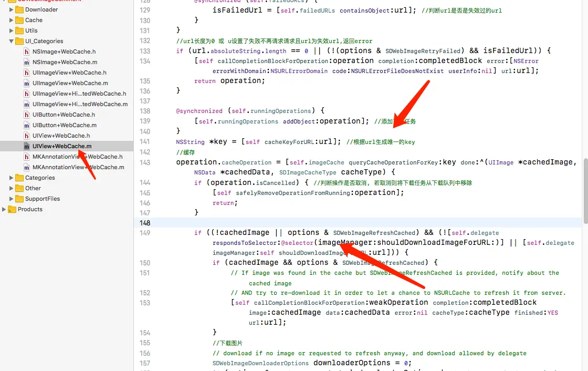588x371 pixels.
Task: Select UIImageView+Hi...tedWebCache.m file
Action: 80,104
